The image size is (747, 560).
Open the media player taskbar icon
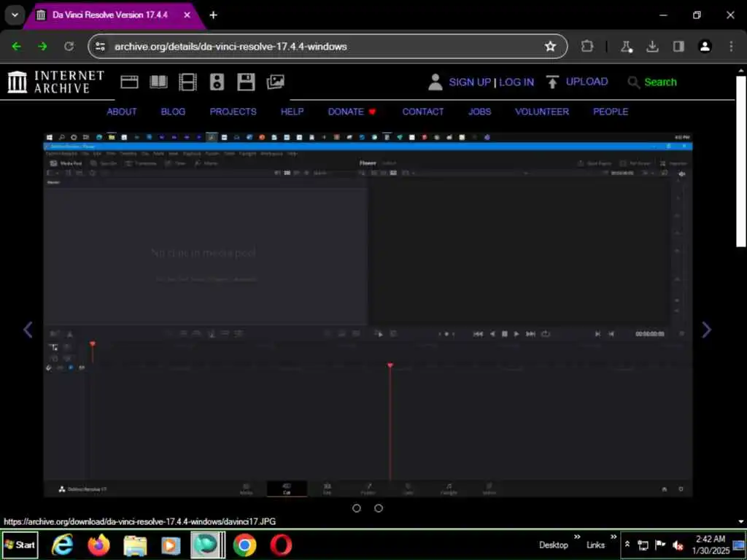(171, 545)
